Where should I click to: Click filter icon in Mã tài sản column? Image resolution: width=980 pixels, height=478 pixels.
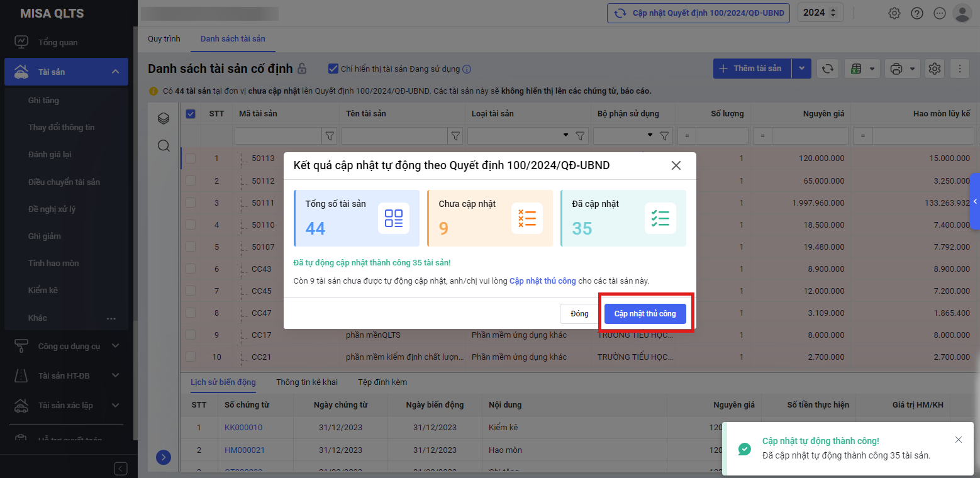click(330, 135)
